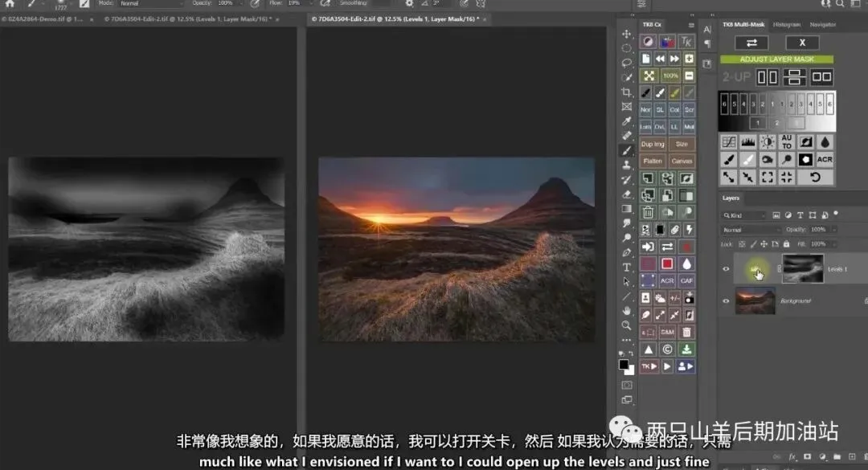Toggle lock position icon
The image size is (868, 470).
point(764,244)
